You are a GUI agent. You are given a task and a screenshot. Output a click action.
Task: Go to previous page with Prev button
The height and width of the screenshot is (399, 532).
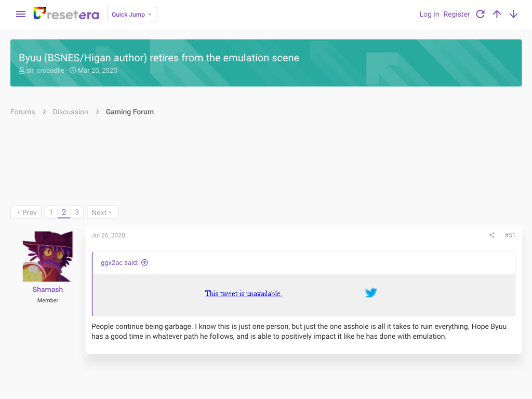(26, 212)
